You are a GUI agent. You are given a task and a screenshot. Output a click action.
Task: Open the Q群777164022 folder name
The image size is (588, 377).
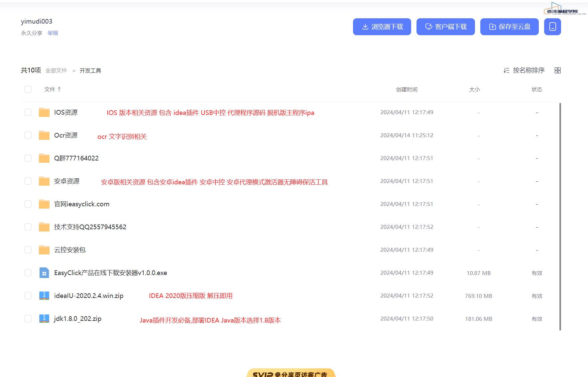pyautogui.click(x=76, y=158)
